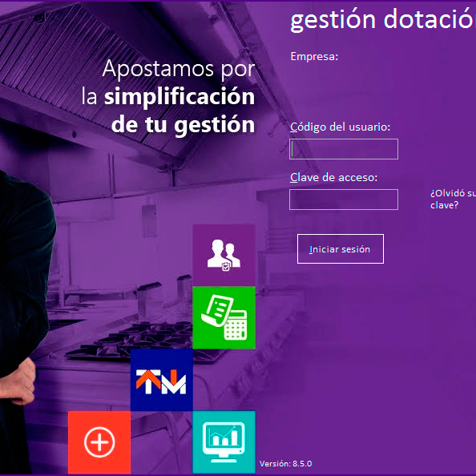This screenshot has height=476, width=476.
Task: Click the red plus circle tile
Action: pyautogui.click(x=99, y=442)
